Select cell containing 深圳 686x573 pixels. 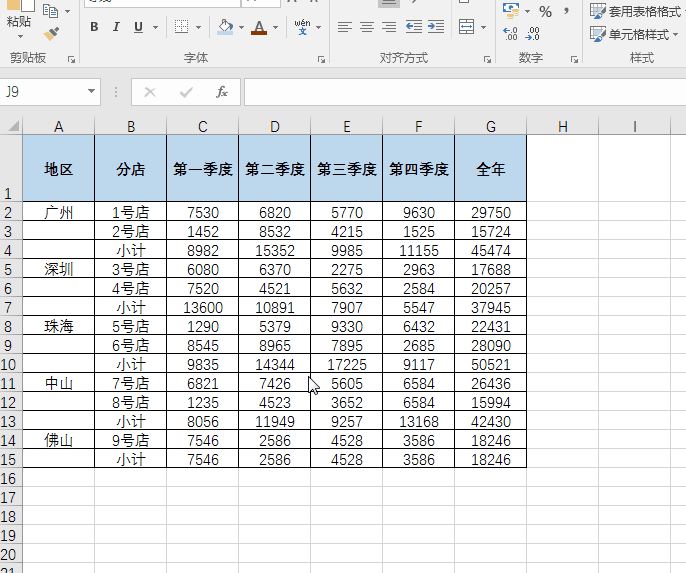coord(59,269)
